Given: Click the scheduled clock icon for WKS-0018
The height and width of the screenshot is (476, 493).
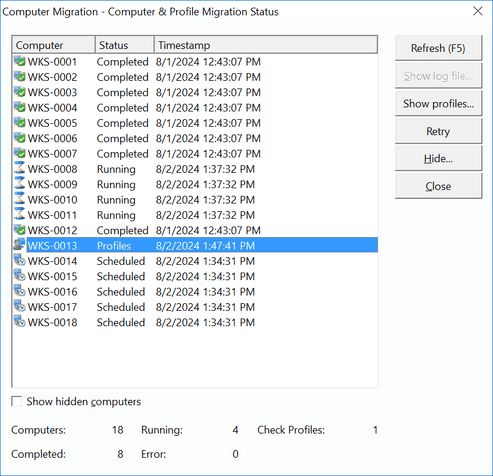Looking at the screenshot, I should click(x=20, y=321).
